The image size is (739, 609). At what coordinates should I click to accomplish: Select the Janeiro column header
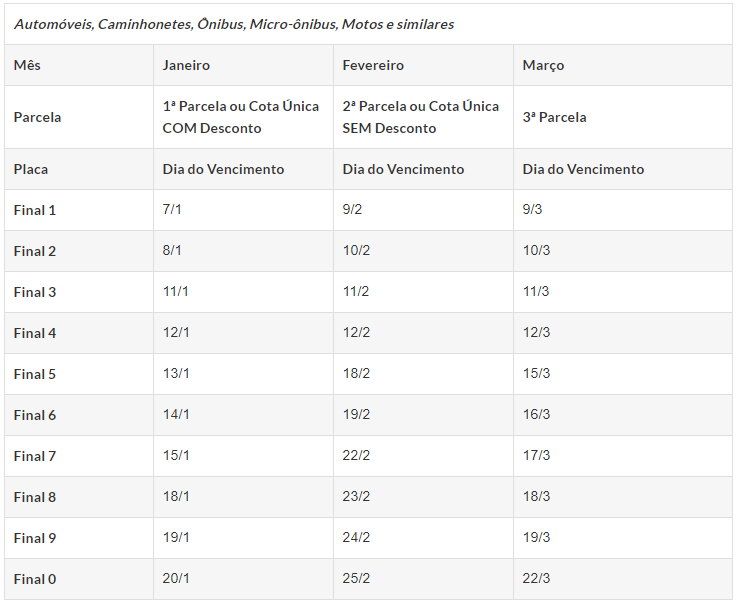click(186, 65)
